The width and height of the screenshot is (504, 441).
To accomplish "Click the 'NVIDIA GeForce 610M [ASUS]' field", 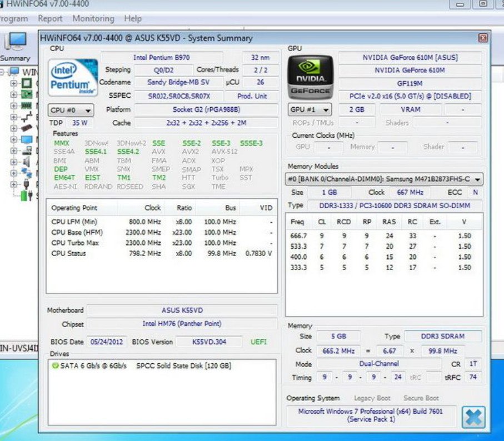I will pyautogui.click(x=410, y=58).
